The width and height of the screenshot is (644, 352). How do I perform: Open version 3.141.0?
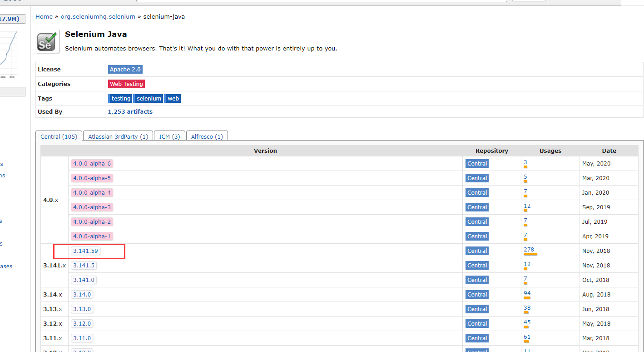pyautogui.click(x=84, y=280)
